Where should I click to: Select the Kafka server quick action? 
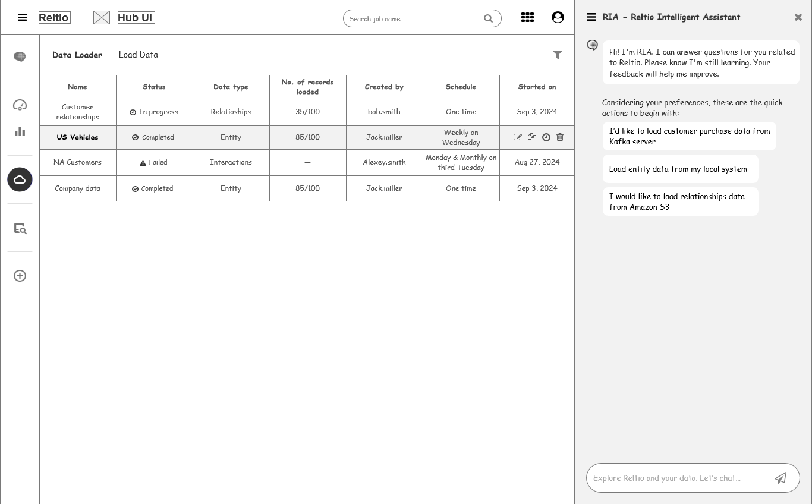tap(689, 136)
